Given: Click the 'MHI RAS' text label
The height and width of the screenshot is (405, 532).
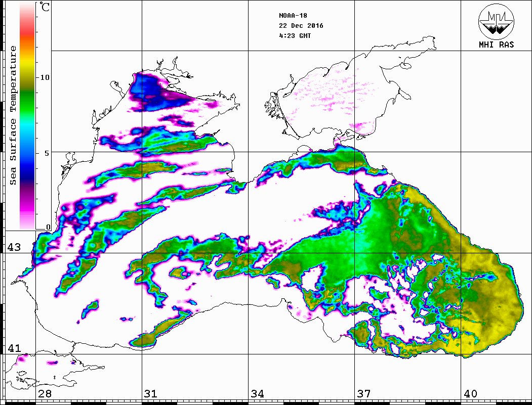Looking at the screenshot, I should pyautogui.click(x=496, y=44).
